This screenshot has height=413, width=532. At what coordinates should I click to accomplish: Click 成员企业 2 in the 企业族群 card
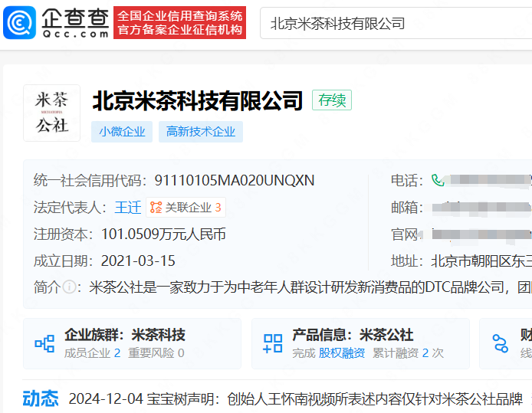(x=92, y=353)
